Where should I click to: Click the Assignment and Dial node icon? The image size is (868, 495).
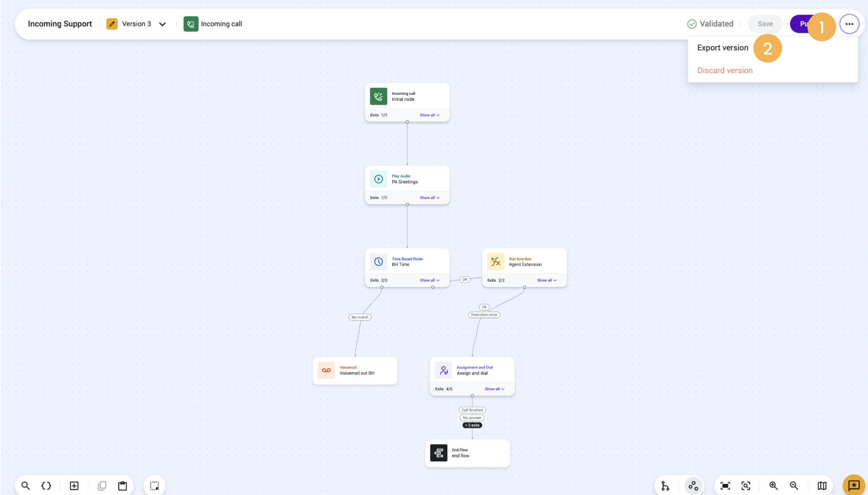coord(443,370)
